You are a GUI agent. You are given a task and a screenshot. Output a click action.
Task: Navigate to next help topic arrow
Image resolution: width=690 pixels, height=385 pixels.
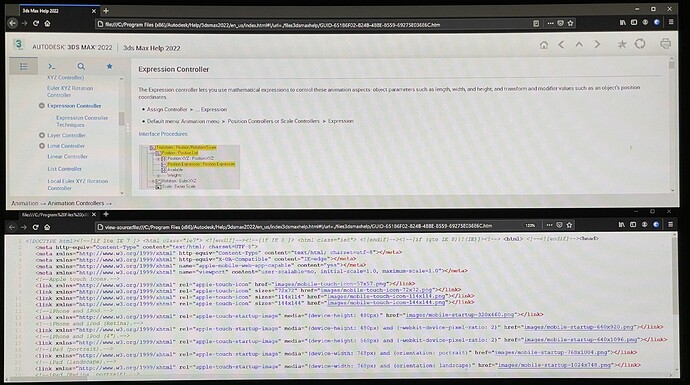pos(597,44)
